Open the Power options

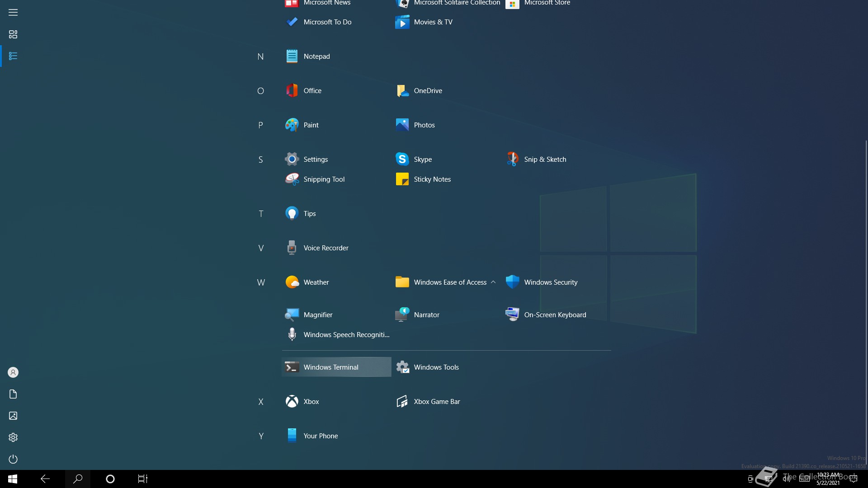click(13, 459)
